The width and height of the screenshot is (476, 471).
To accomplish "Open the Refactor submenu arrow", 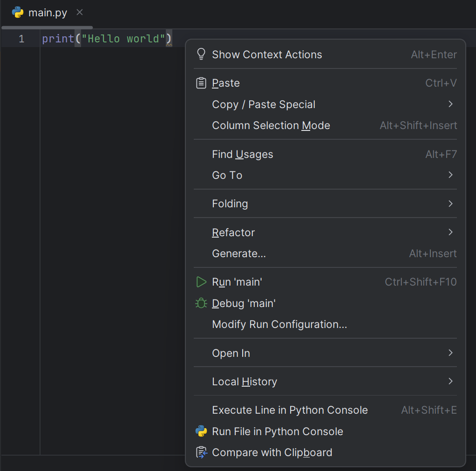I will [x=450, y=232].
